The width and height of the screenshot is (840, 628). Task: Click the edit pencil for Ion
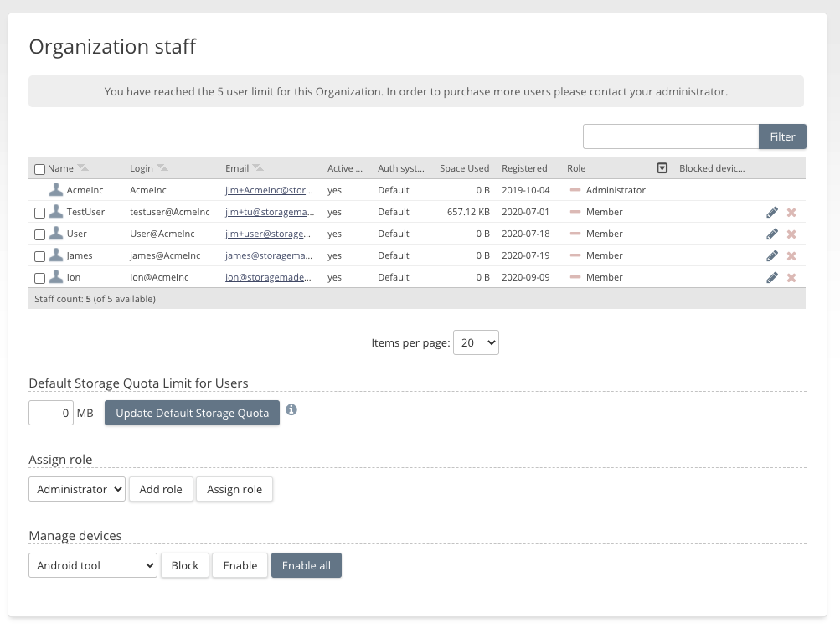click(772, 278)
